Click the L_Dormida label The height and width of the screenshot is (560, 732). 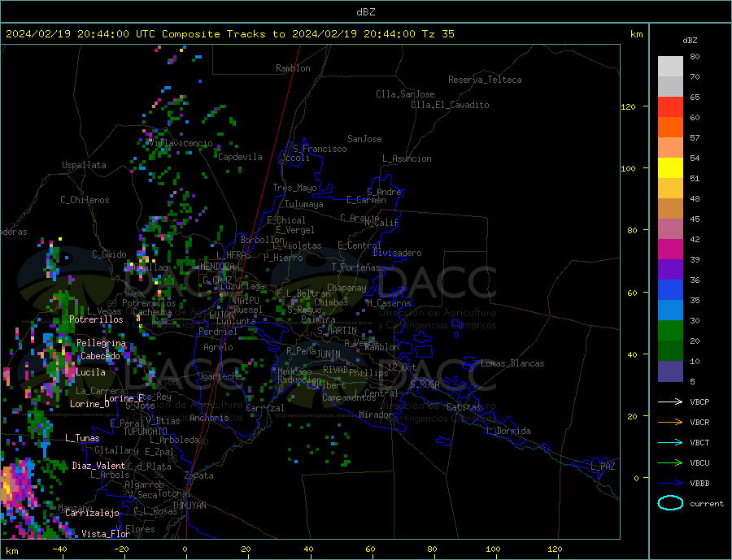(509, 431)
